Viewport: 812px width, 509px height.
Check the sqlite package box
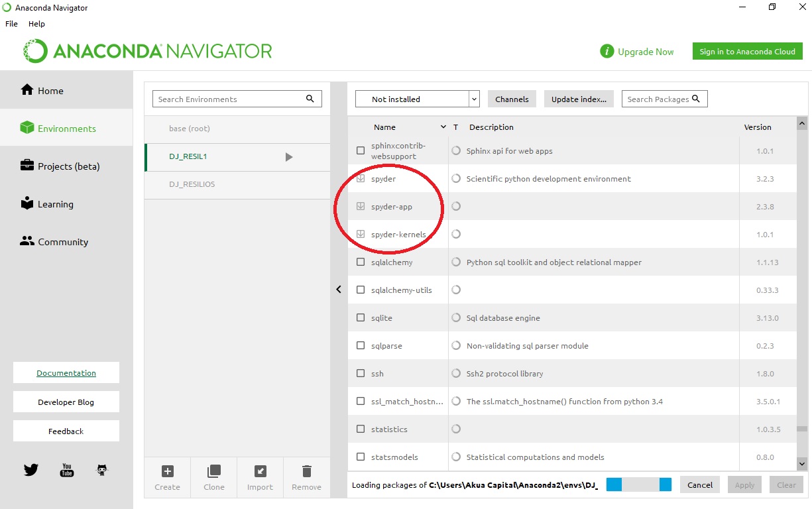tap(361, 317)
